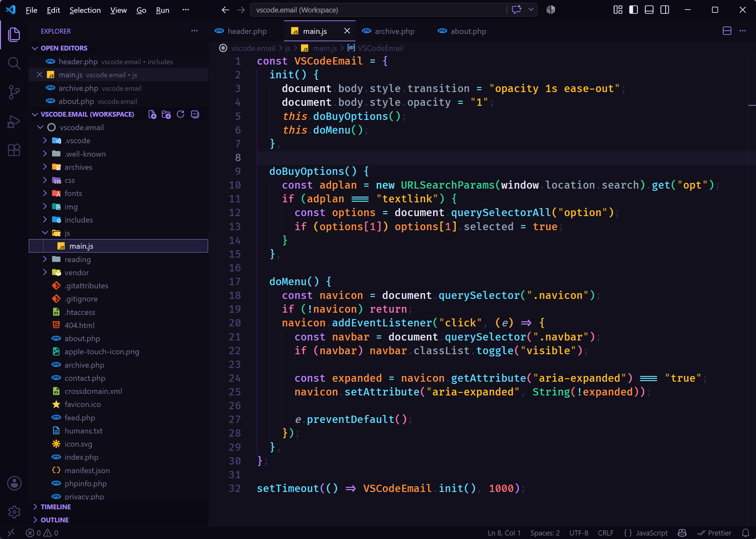
Task: Open the overflow menu after Run
Action: (x=185, y=10)
